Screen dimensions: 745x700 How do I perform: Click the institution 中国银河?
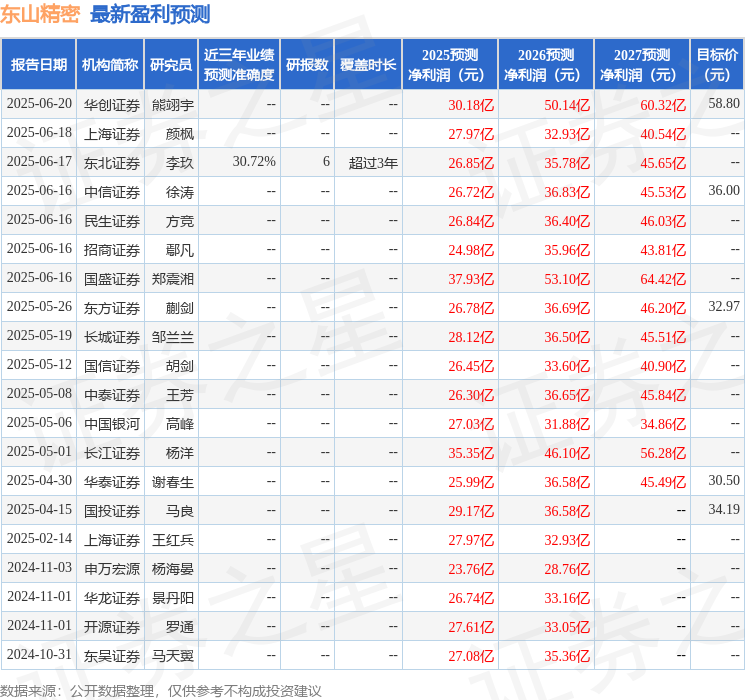pyautogui.click(x=112, y=424)
